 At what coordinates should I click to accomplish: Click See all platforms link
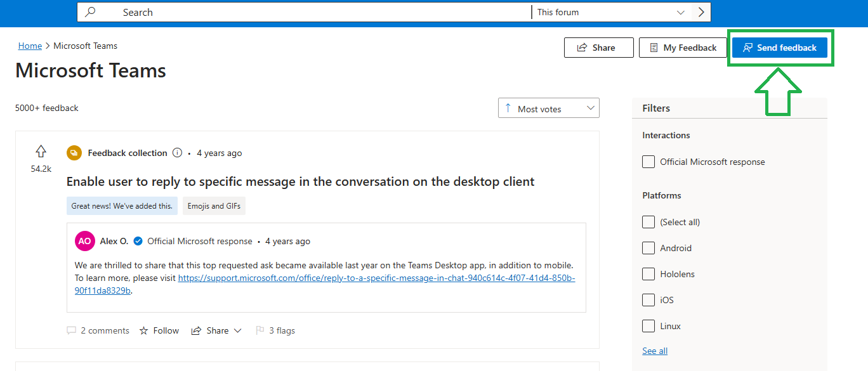pyautogui.click(x=655, y=351)
